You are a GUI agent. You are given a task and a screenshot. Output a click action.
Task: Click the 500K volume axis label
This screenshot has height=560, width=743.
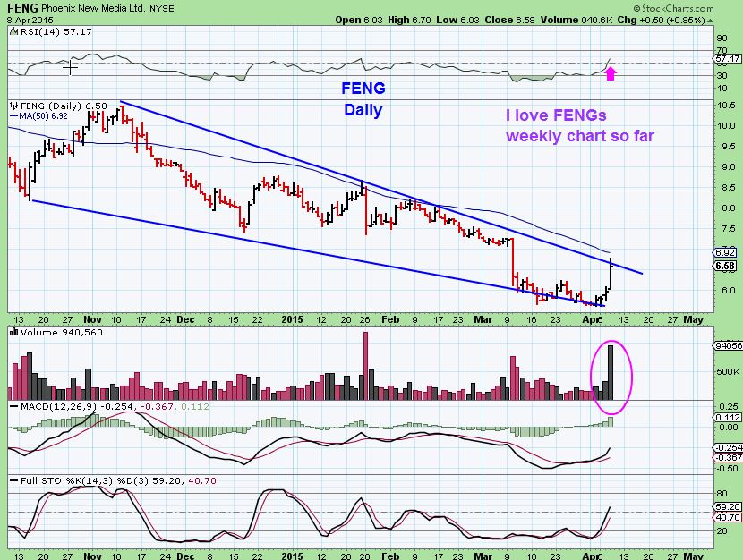point(729,372)
